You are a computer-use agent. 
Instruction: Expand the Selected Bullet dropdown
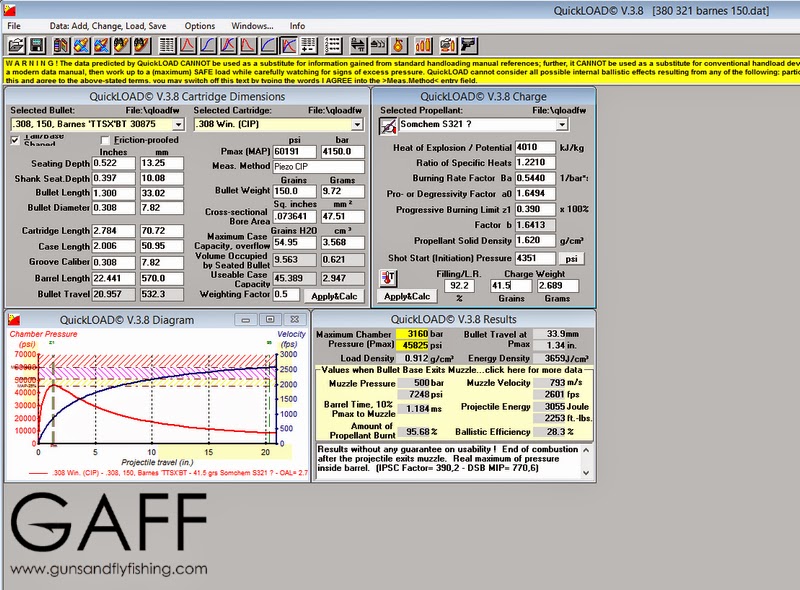click(178, 125)
